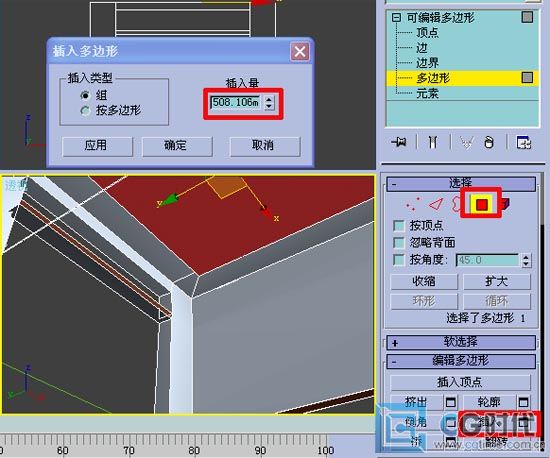Image resolution: width=550 pixels, height=458 pixels.
Task: Toggle the Pin Stack pushpin icon
Action: pyautogui.click(x=399, y=142)
